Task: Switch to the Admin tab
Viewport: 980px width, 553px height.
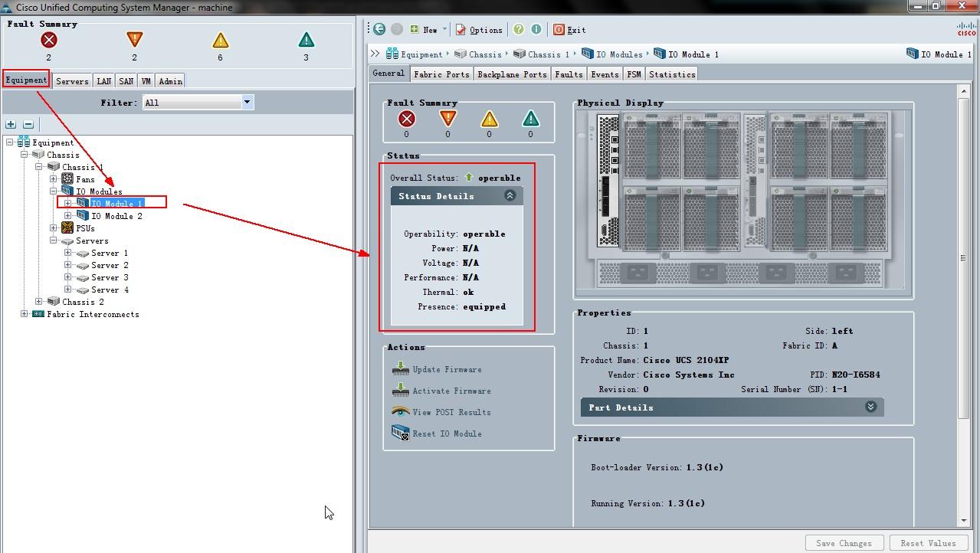Action: [x=170, y=80]
